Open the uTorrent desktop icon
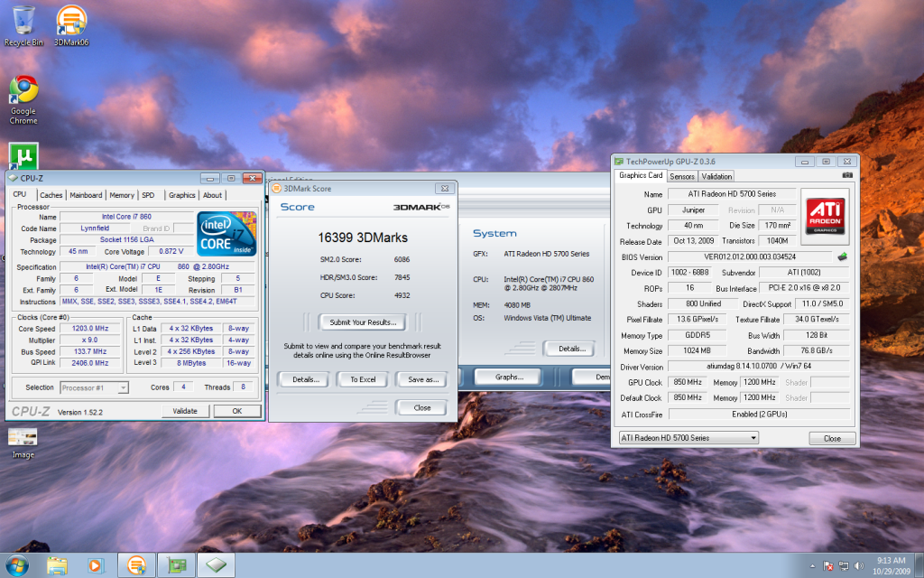 click(x=23, y=156)
